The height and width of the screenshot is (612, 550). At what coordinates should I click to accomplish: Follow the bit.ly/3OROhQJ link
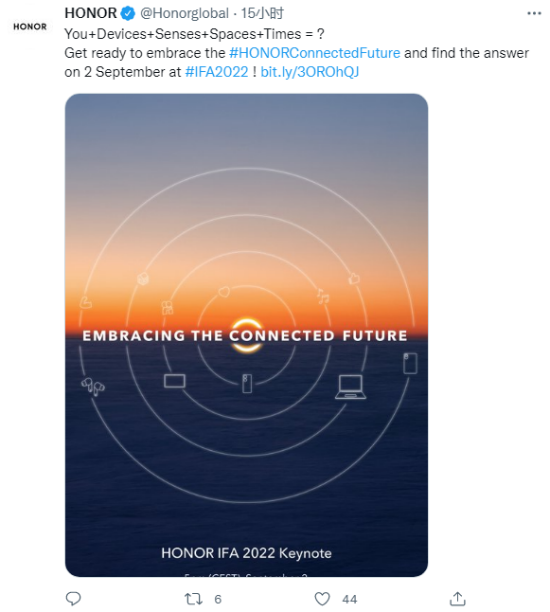pyautogui.click(x=310, y=72)
